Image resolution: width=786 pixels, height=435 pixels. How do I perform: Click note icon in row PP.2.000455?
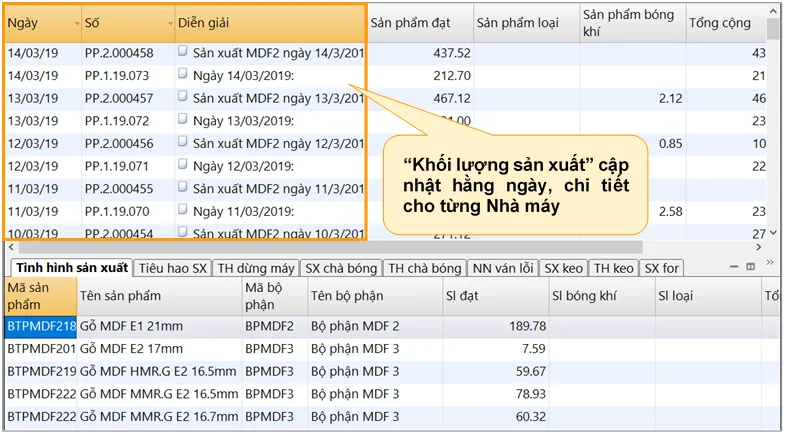(183, 188)
